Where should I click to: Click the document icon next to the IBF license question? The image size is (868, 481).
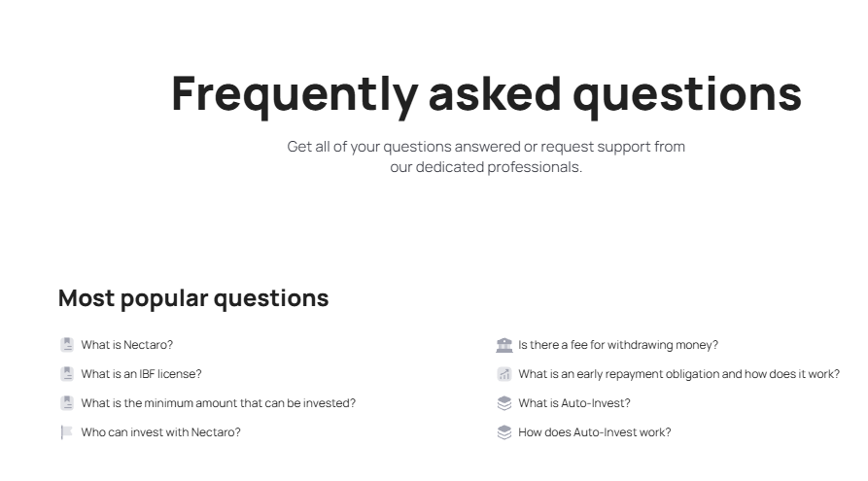[67, 374]
